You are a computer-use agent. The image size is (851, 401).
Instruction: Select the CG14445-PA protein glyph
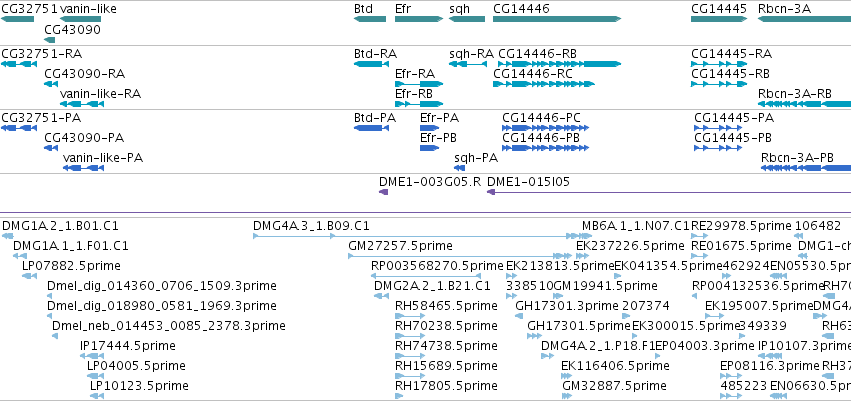coord(718,128)
